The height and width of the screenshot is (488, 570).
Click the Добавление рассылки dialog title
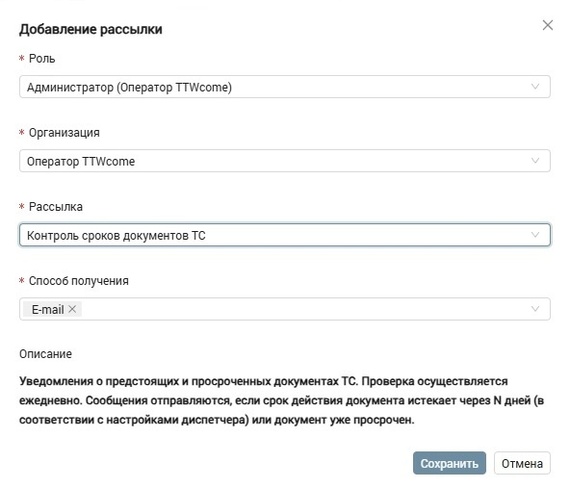91,29
